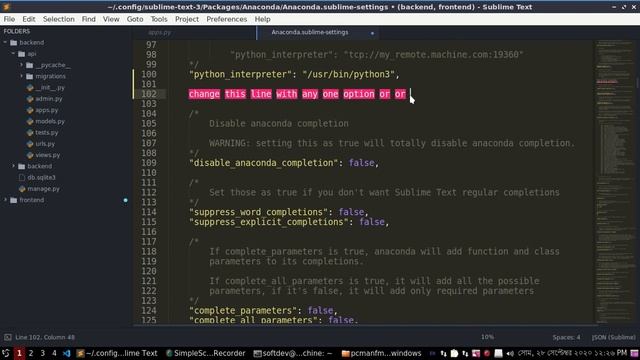Expand the __pycache__ folder arrow
Screen dimensions: 640x360
[x=21, y=65]
